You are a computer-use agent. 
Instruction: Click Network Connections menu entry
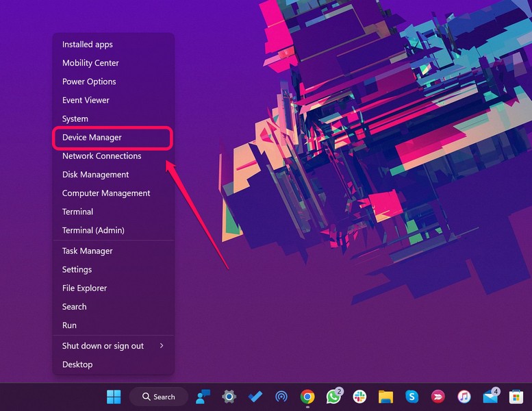[x=101, y=156]
